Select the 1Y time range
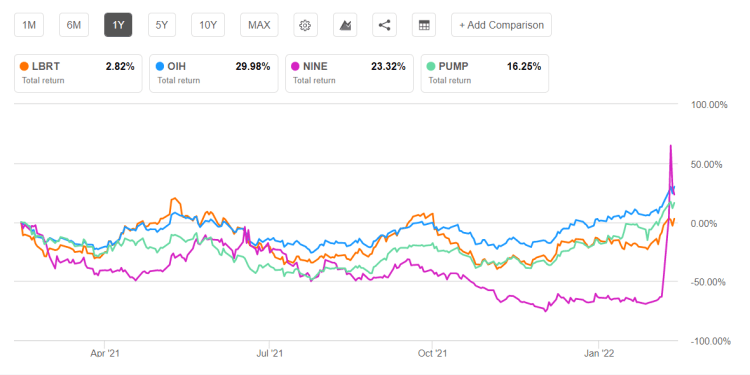Viewport: 750px width, 375px height. pos(118,25)
